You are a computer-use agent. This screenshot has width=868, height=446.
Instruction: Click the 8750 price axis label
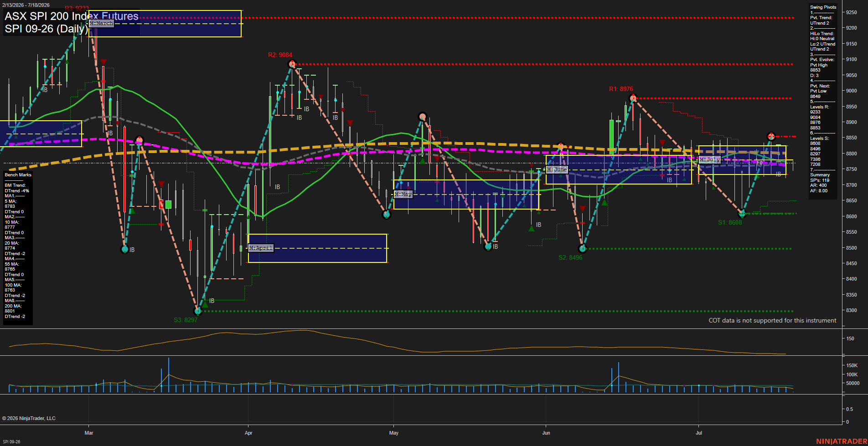click(851, 169)
